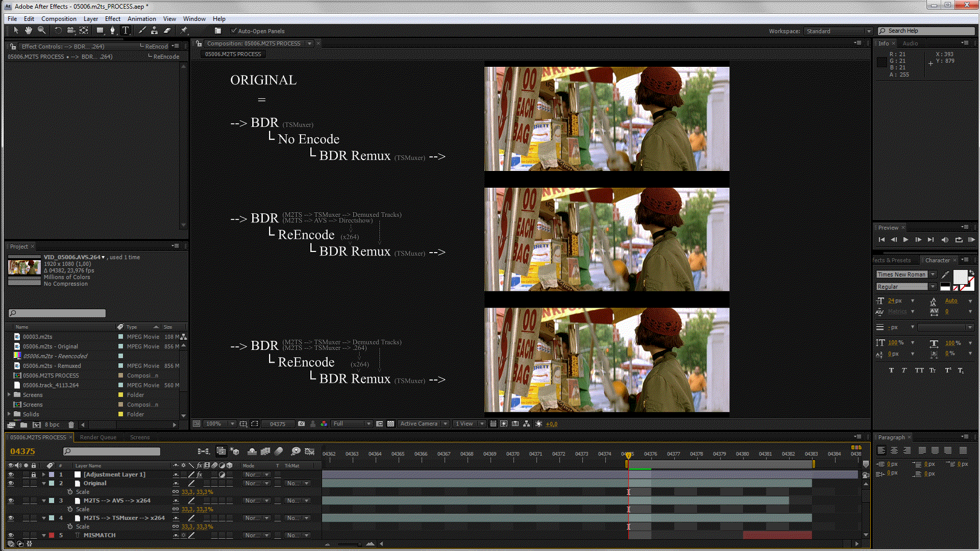Toggle Auto-Open Panels checkbox
This screenshot has height=551, width=980.
tap(234, 31)
